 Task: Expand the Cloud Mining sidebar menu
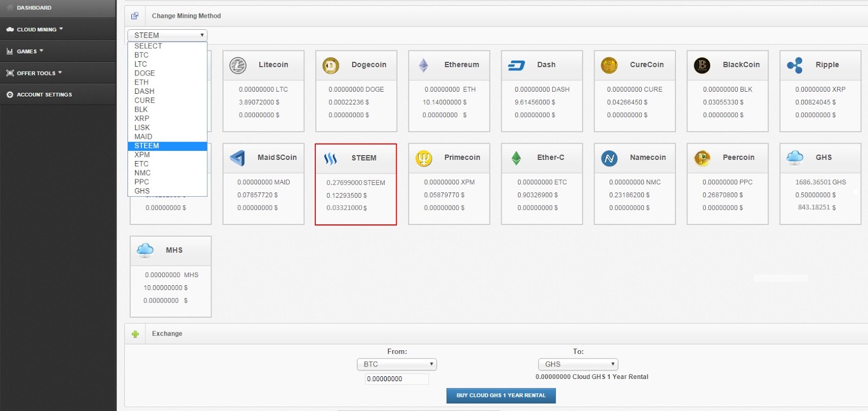click(58, 29)
